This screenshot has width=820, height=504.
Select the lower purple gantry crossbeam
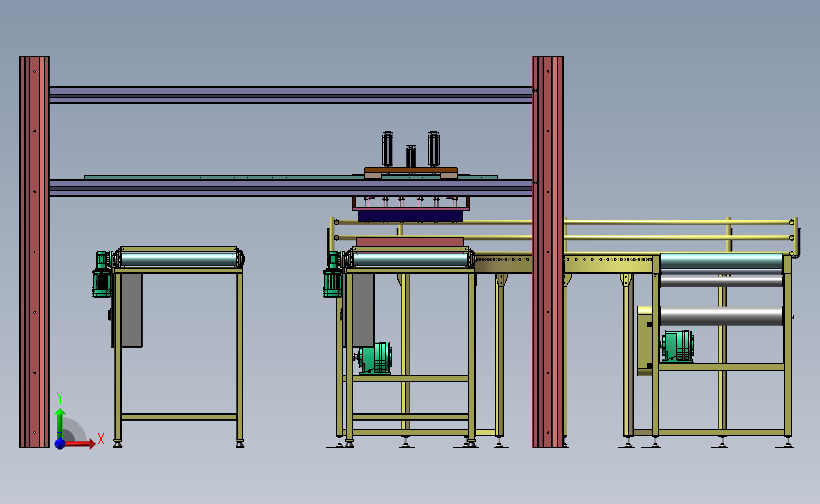pos(291,187)
